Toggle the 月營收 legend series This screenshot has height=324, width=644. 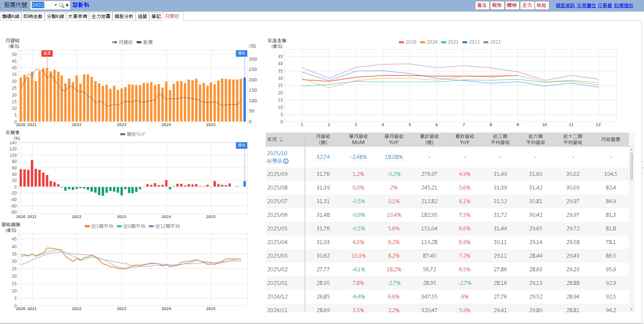[x=122, y=42]
